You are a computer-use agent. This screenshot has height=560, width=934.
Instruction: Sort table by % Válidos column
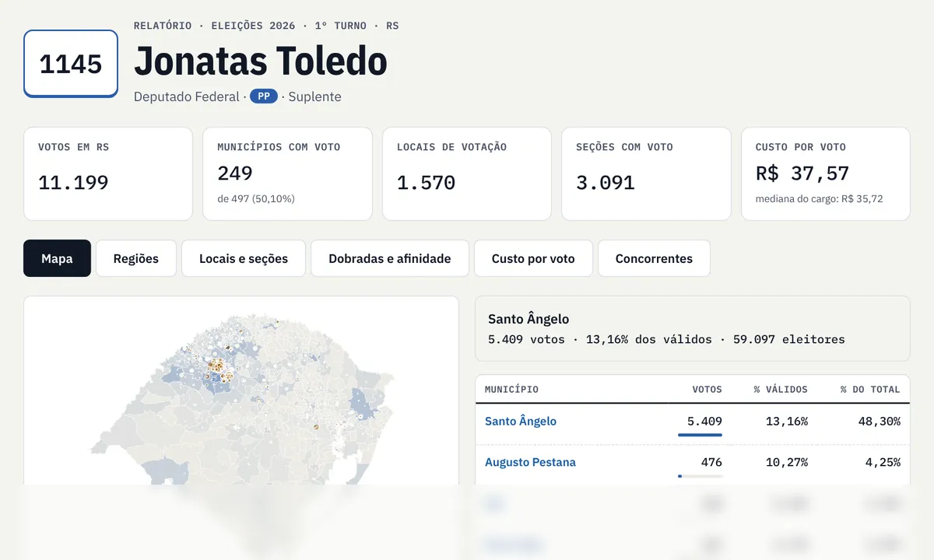(781, 389)
